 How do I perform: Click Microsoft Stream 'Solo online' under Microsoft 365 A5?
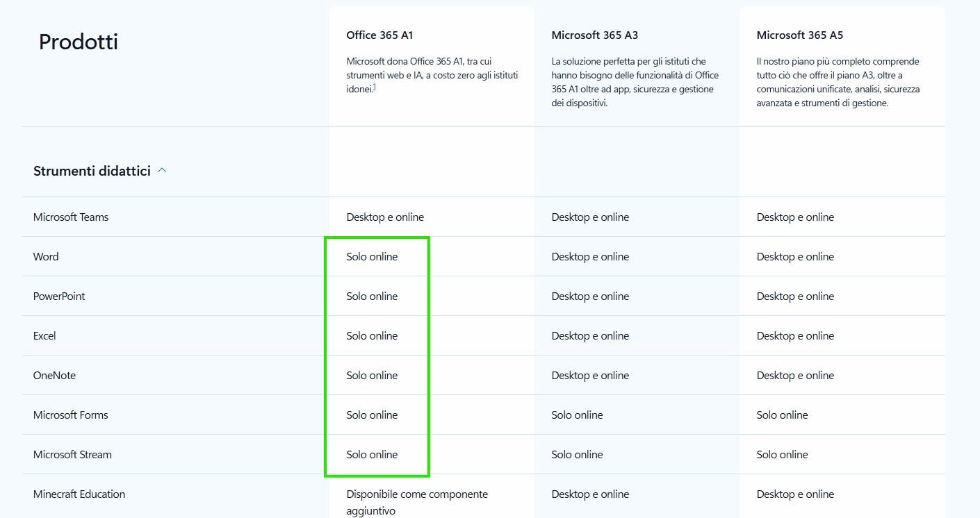click(x=783, y=455)
